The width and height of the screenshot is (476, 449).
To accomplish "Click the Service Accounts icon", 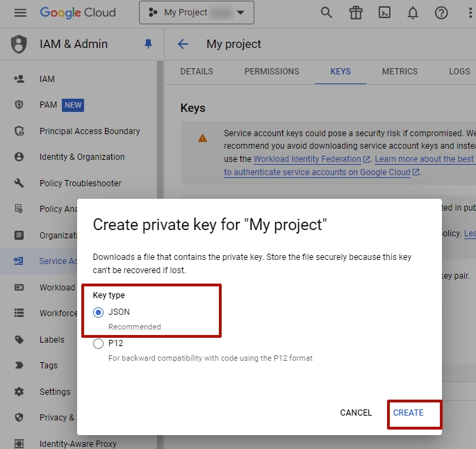I will pos(19,261).
